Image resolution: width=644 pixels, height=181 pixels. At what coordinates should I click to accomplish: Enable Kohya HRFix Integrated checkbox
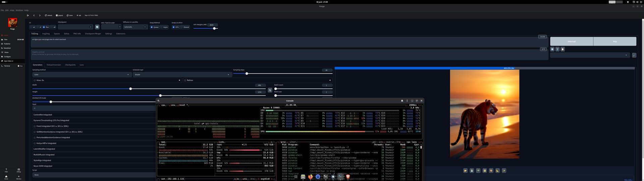coord(35,143)
